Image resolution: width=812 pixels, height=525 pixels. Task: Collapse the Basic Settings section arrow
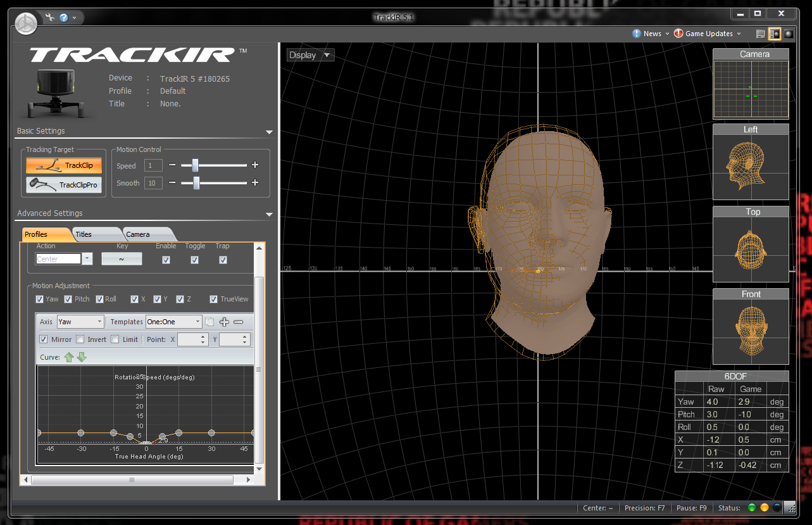[x=269, y=132]
